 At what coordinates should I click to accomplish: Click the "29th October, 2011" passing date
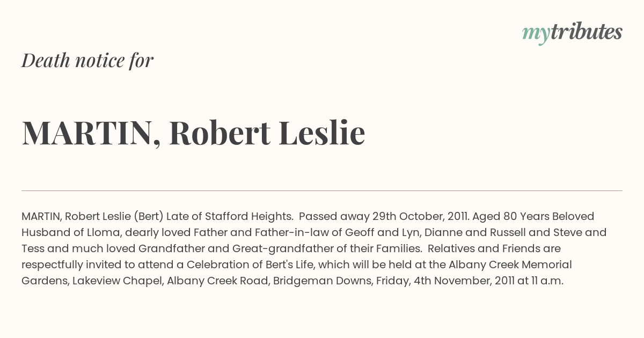pos(421,216)
